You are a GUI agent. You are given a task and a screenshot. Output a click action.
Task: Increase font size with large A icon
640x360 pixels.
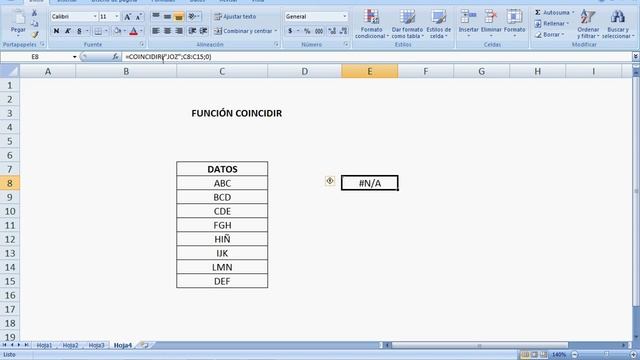(127, 17)
